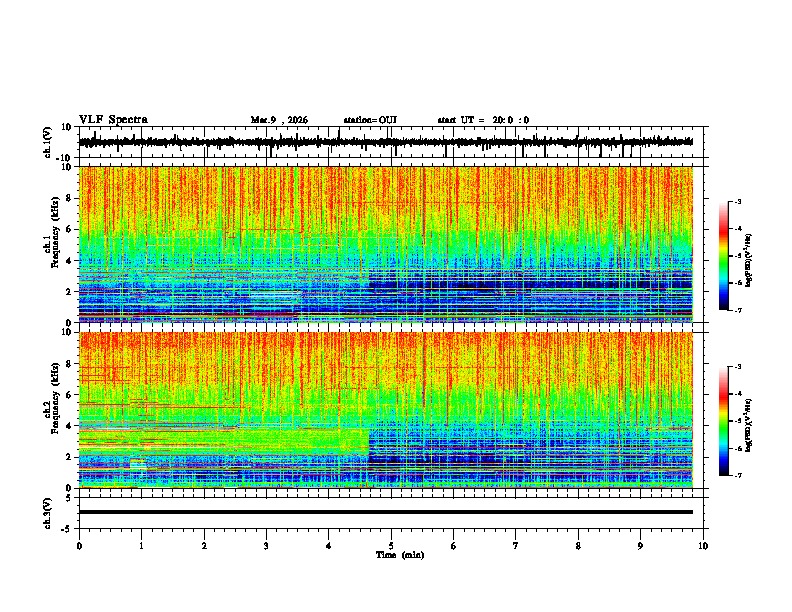Viewport: 792px width, 612px height.
Task: Click the time axis tick label "3"
Action: click(266, 546)
